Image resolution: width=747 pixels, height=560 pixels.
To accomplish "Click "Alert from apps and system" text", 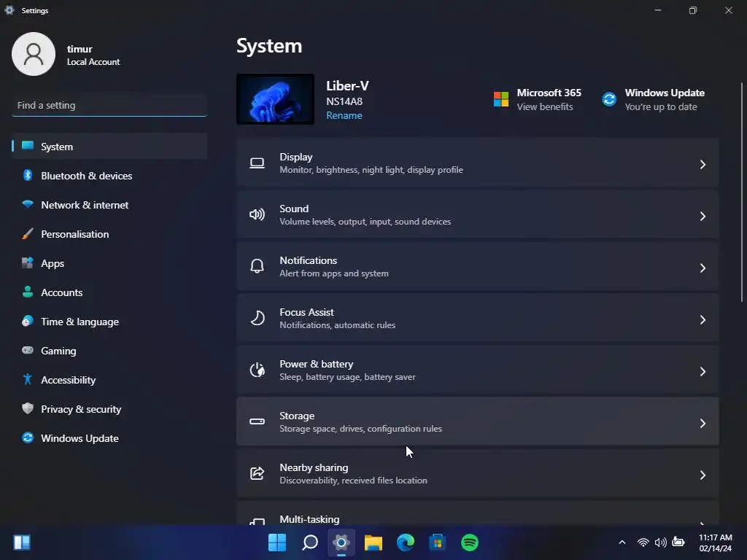I will (x=334, y=273).
